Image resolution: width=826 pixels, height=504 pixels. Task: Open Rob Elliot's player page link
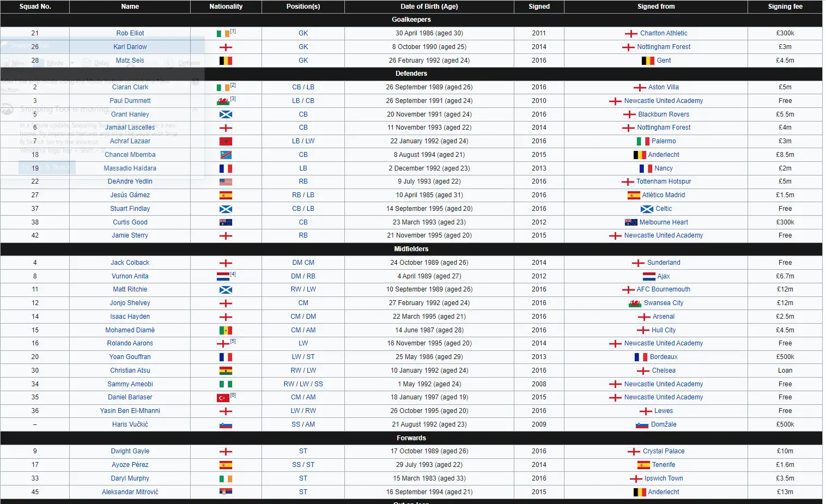point(130,33)
